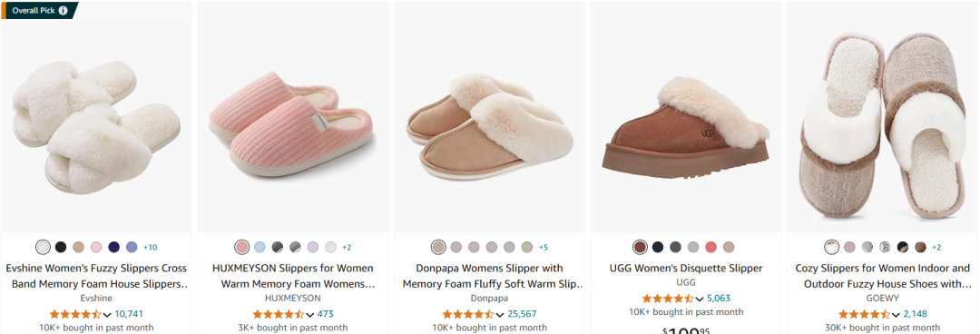Click the Overall Pick info icon
Viewport: 980px width, 334px height.
64,11
